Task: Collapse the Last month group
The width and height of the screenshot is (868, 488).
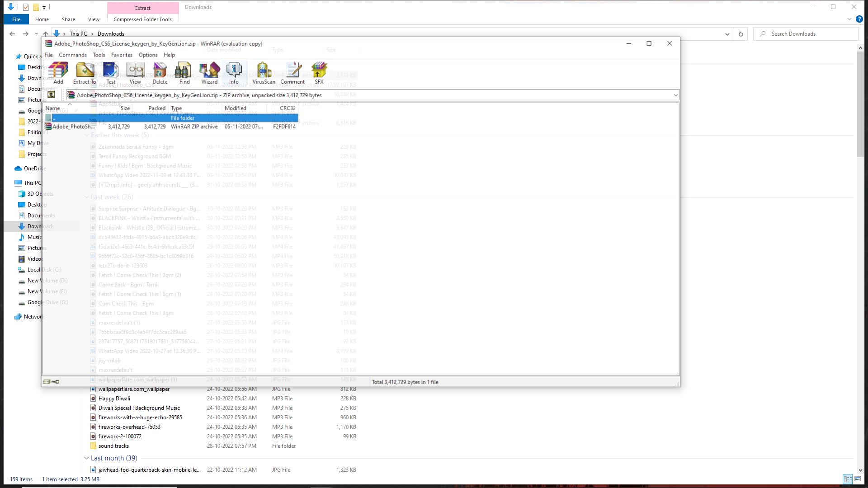Action: 86,458
